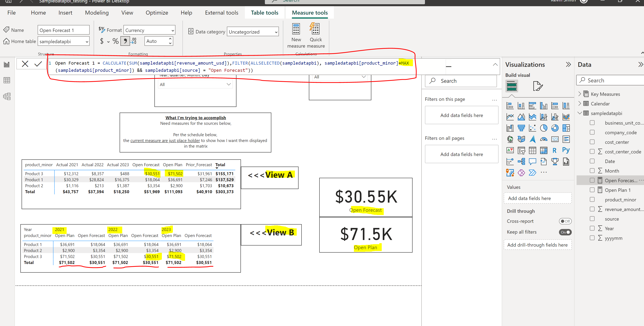
Task: Collapse the formula bar chevron
Action: (495, 64)
